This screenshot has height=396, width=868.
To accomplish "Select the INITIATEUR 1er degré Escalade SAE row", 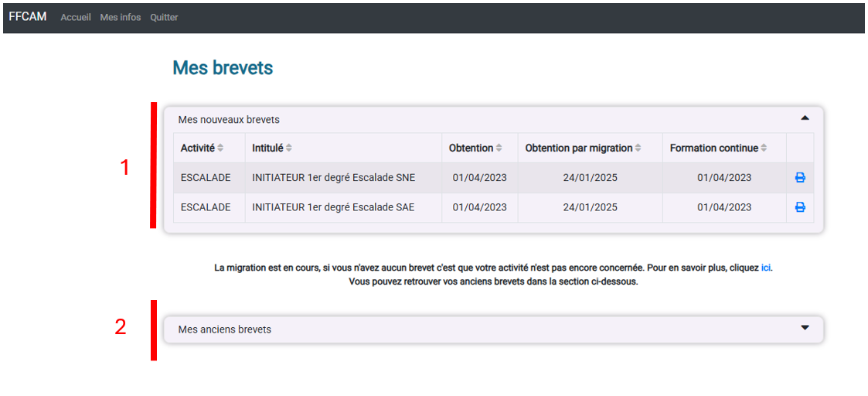I will tap(493, 207).
